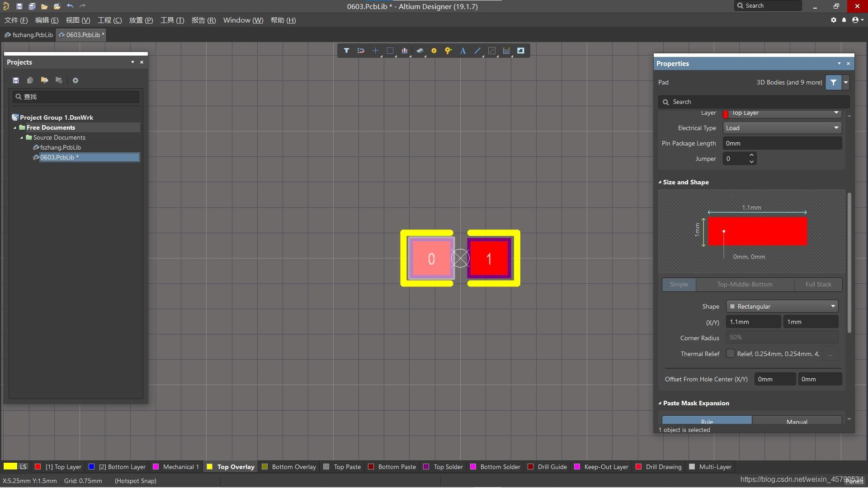Set Paste Mask Expansion to Rule
Screen dimensions: 868x488
click(x=707, y=420)
